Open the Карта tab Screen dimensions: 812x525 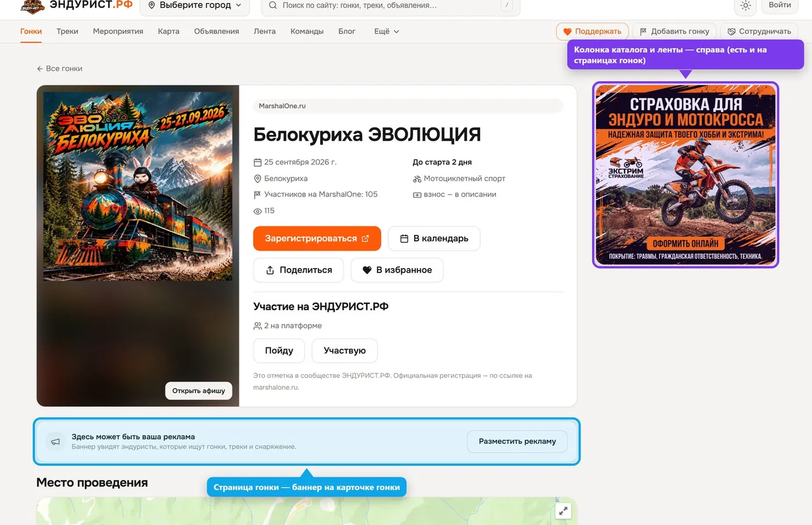point(169,31)
